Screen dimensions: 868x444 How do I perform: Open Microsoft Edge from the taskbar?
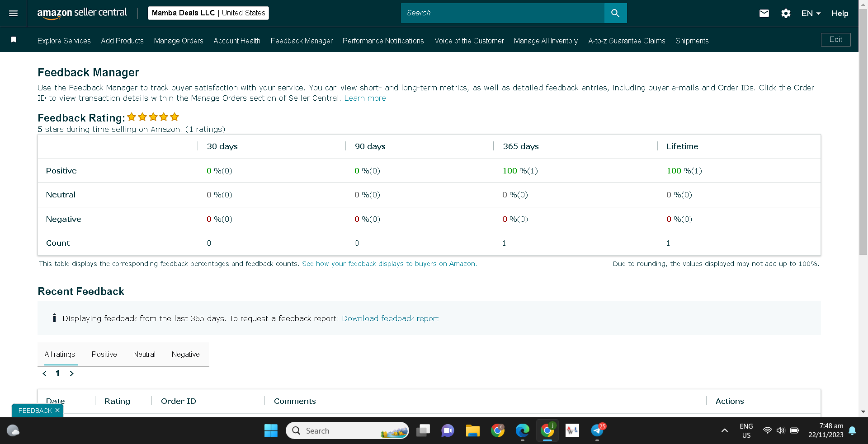pyautogui.click(x=522, y=430)
